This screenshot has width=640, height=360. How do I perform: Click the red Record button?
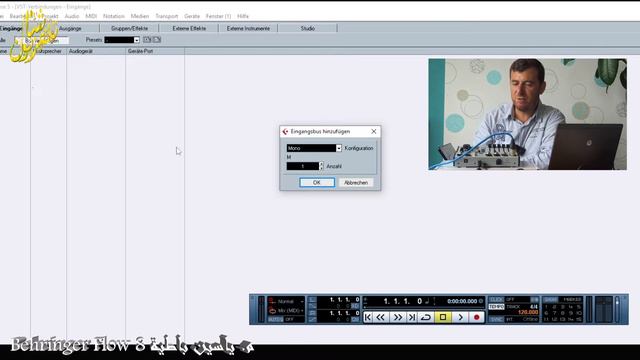pos(476,317)
